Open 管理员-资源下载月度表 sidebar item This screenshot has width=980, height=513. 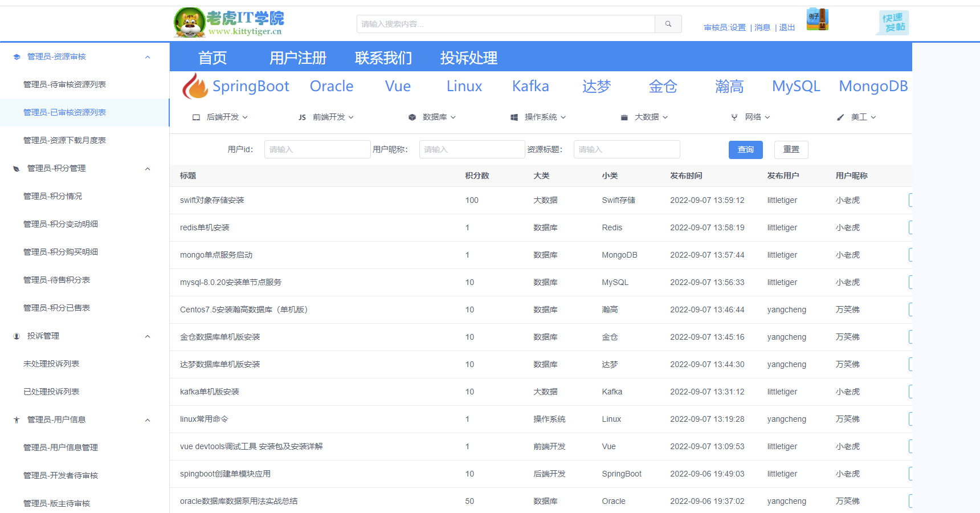(84, 140)
